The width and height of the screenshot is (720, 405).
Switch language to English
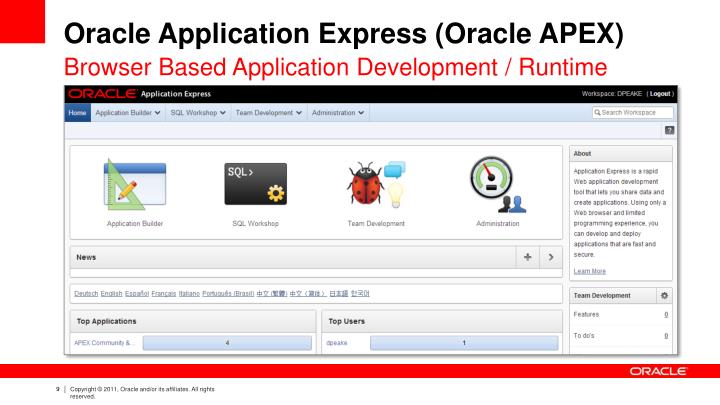(111, 293)
